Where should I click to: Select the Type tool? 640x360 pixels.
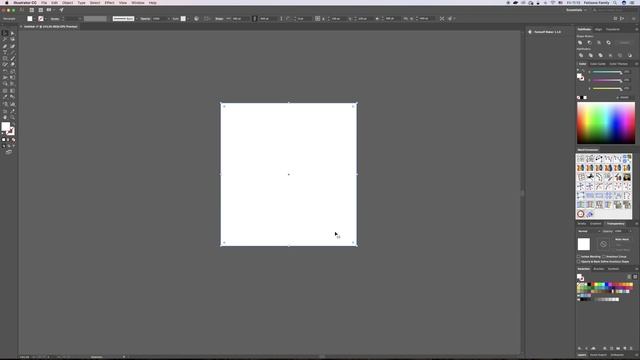point(5,53)
